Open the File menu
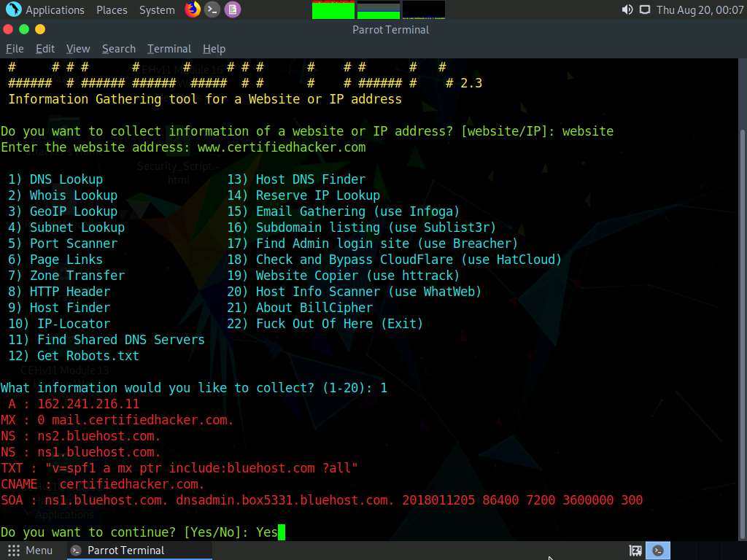Screen dimensions: 747x560 tap(15, 49)
